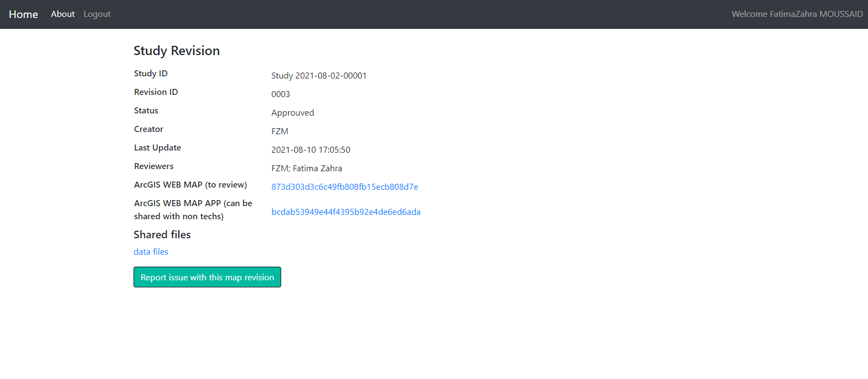
Task: Open the About menu item
Action: point(63,14)
